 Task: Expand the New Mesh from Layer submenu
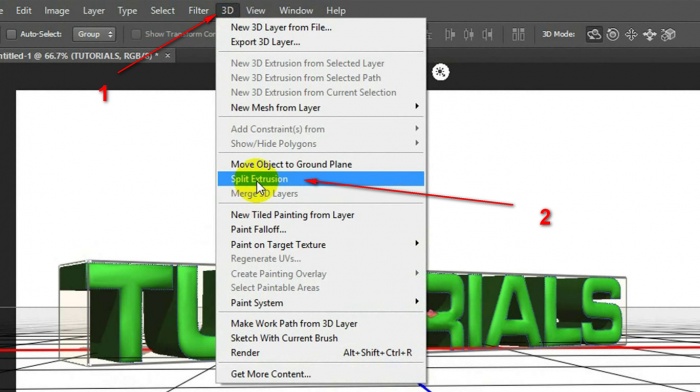pyautogui.click(x=321, y=108)
